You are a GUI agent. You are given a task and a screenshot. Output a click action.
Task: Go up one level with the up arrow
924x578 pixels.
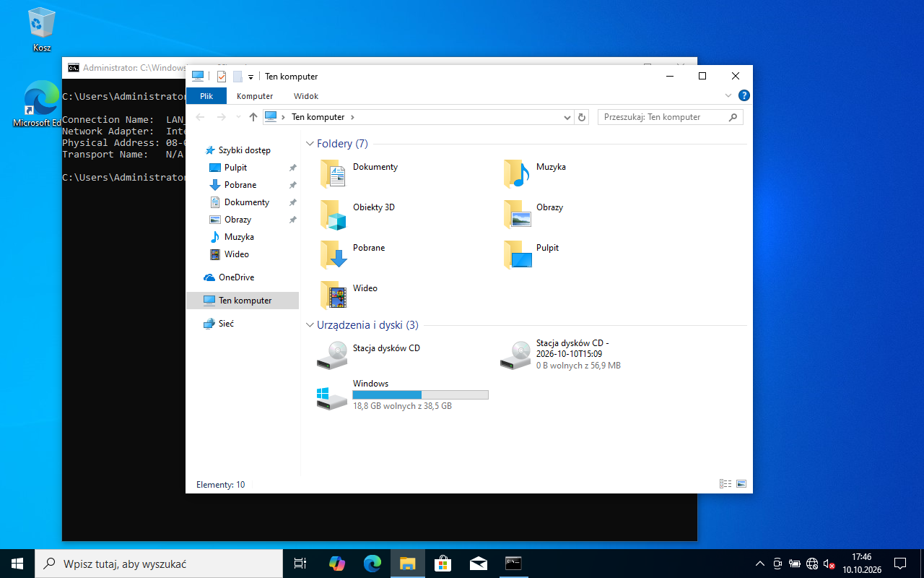pyautogui.click(x=253, y=117)
